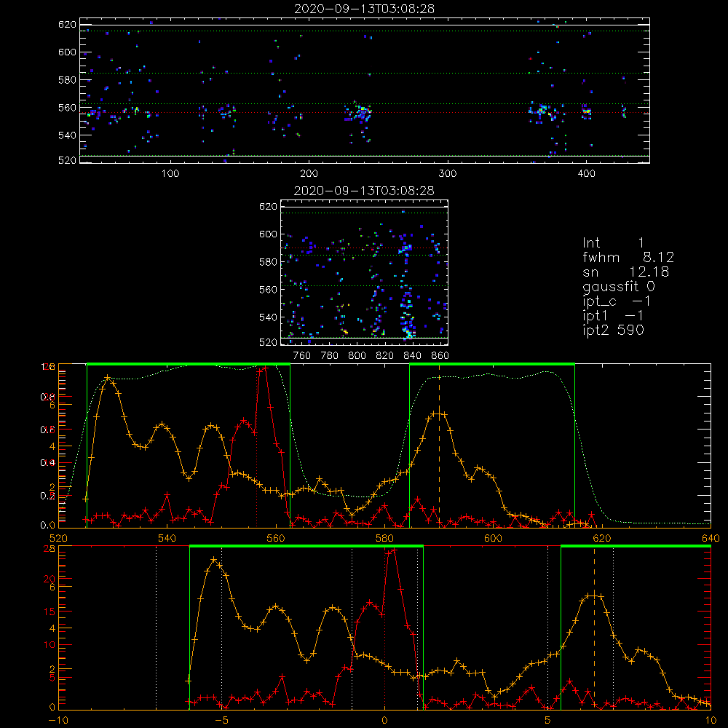
Task: Select the 'fwhm 8.12' value
Action: click(628, 257)
